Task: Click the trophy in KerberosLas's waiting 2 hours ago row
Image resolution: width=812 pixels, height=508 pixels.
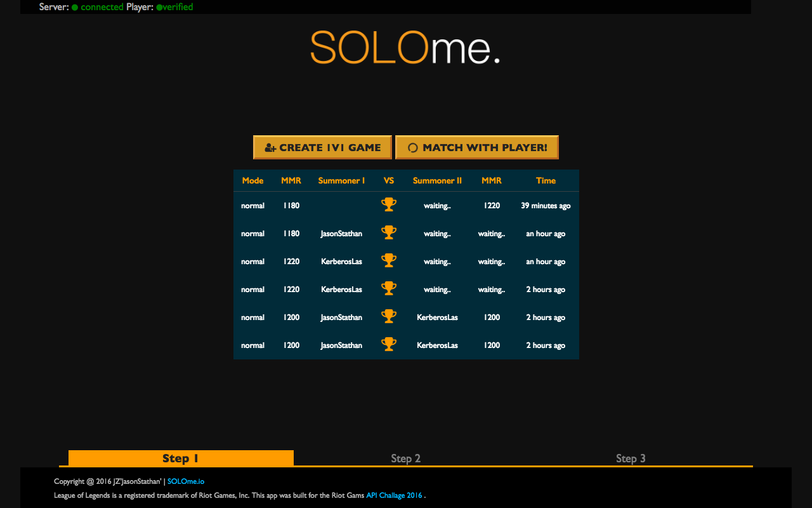Action: 389,288
